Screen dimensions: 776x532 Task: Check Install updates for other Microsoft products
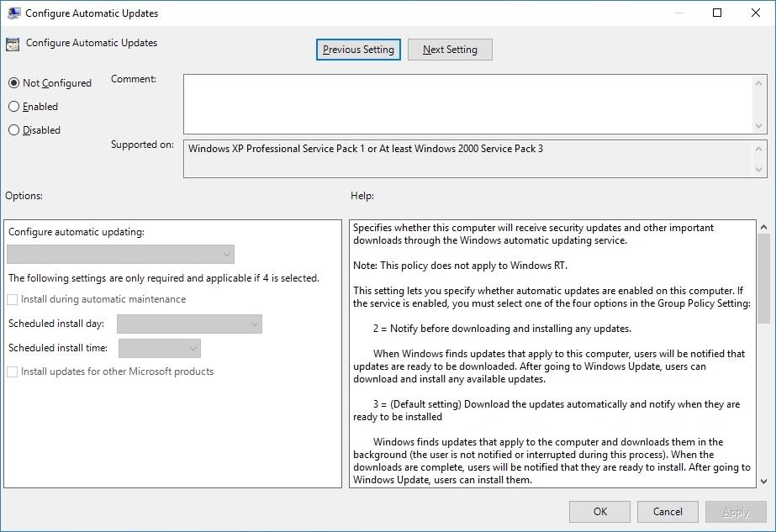pyautogui.click(x=13, y=371)
